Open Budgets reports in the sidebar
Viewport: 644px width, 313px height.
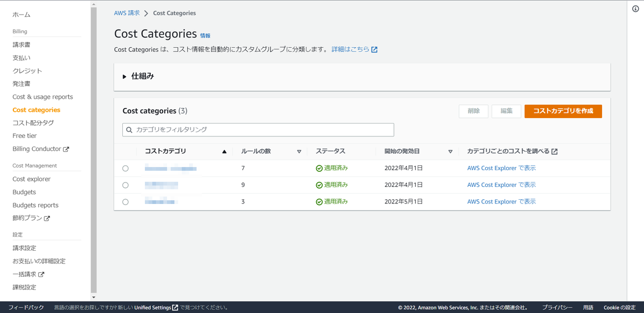(35, 205)
